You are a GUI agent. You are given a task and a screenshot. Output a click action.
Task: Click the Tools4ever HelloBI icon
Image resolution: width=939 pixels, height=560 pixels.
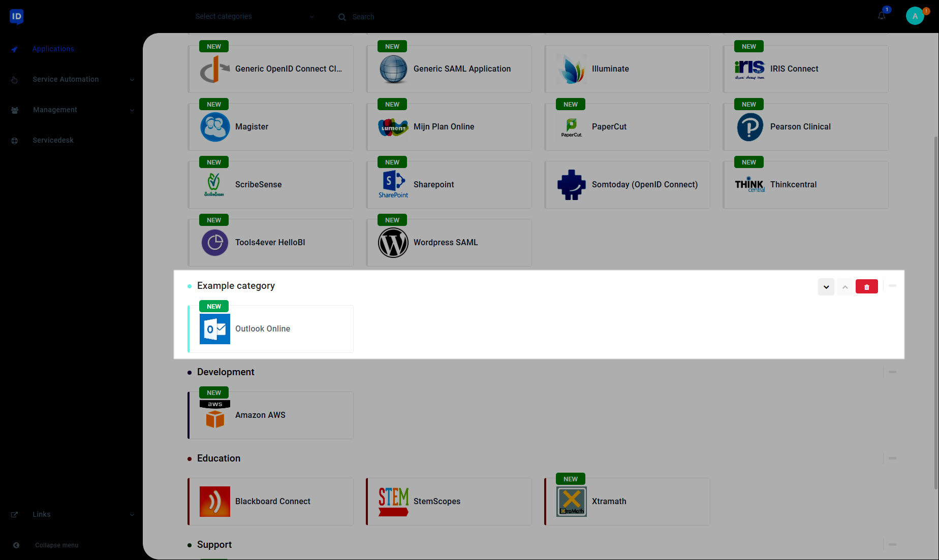tap(215, 243)
